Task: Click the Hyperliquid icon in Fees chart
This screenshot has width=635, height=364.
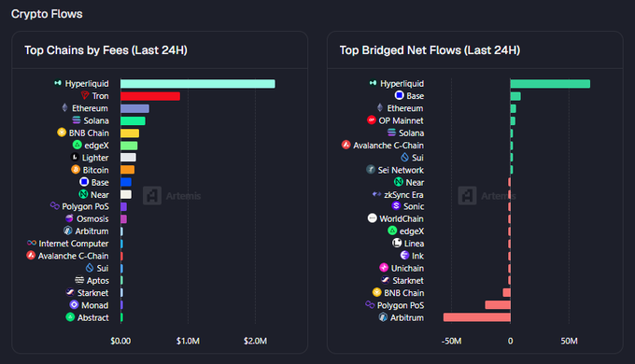Action: pos(58,83)
